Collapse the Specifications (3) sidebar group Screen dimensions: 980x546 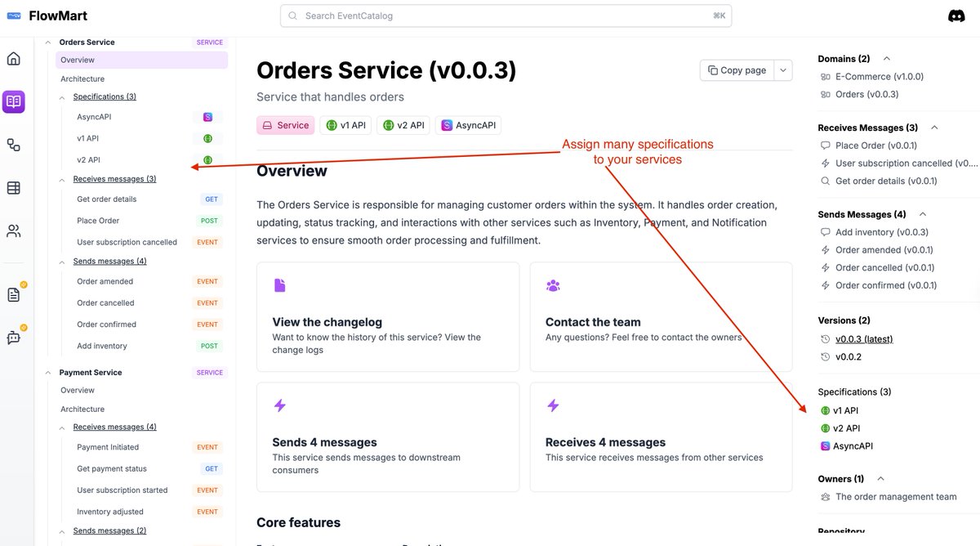63,97
